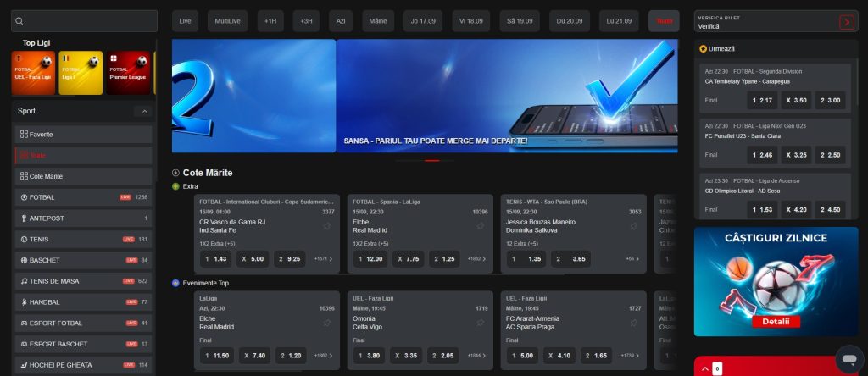Expand +1044 markets for Omonia match
The width and height of the screenshot is (868, 376).
coord(476,356)
